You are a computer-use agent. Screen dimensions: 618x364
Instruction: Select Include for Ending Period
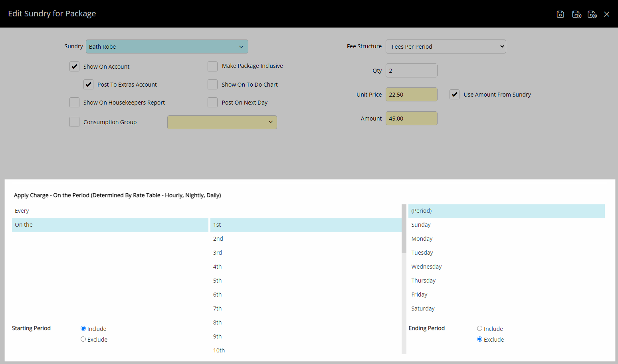[x=479, y=328]
